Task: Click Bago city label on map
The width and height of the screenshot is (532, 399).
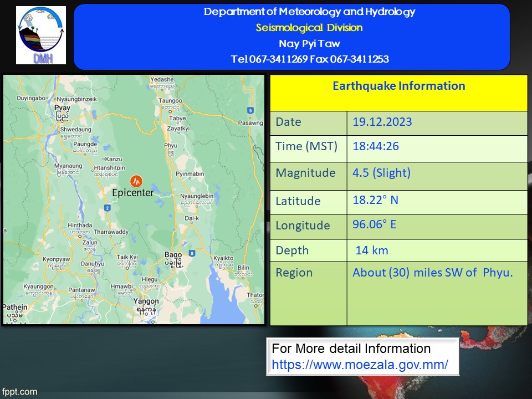Action: click(173, 255)
